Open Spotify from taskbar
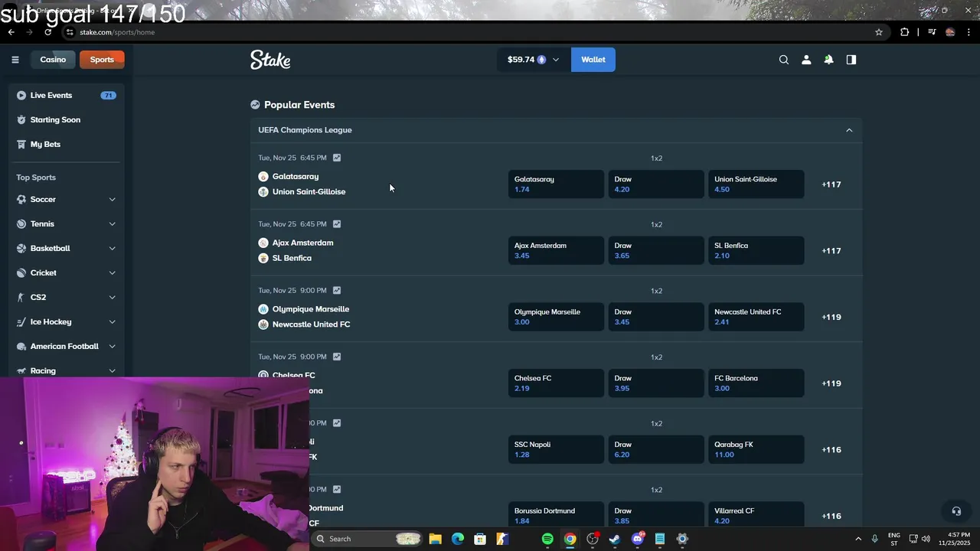Viewport: 980px width, 551px height. click(x=547, y=539)
